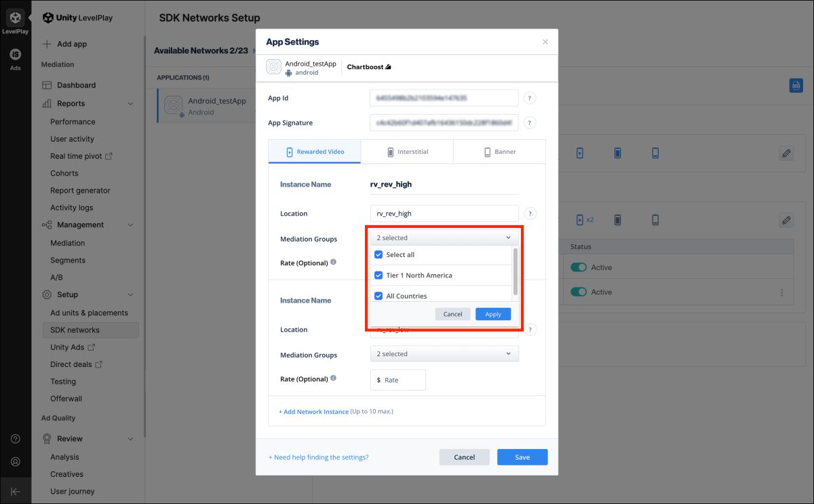Screen dimensions: 814x504
Task: Uncheck the Tier 1 North America checkbox
Action: click(379, 275)
